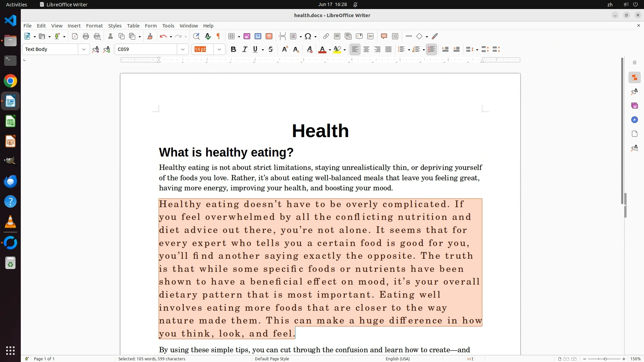Toggle formatting marks pilcrow

click(x=218, y=37)
